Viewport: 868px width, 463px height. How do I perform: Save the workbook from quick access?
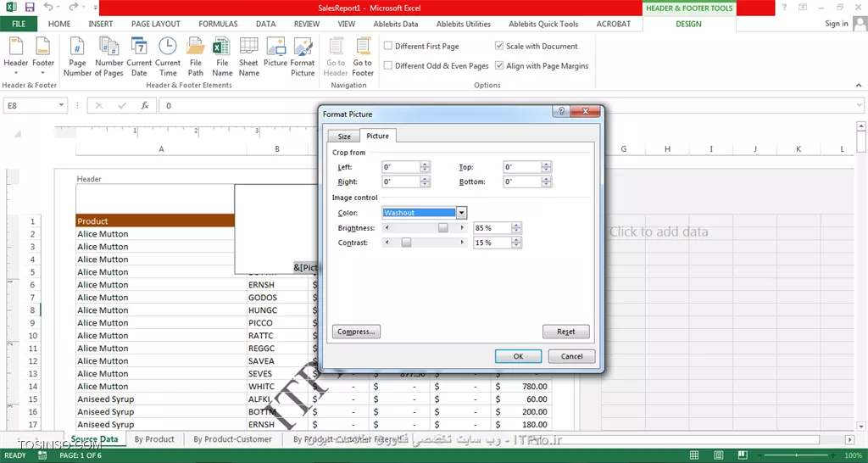tap(30, 8)
